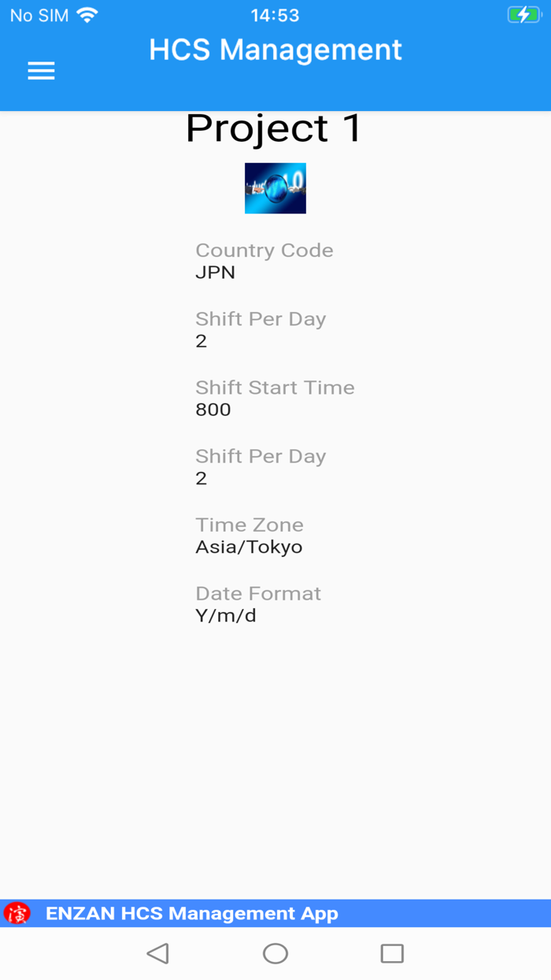Tap the 14:53 status bar clock

(275, 15)
